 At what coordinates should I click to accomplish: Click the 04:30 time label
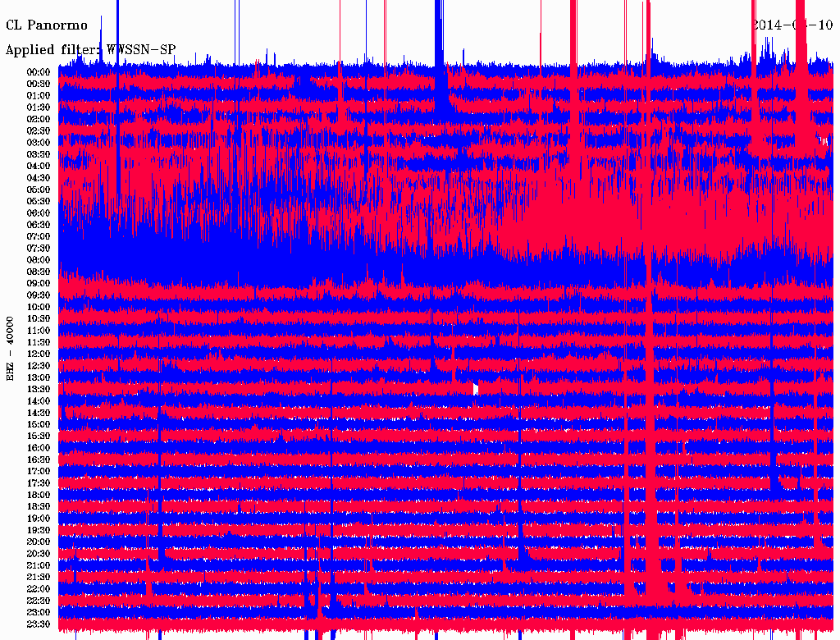[x=39, y=178]
